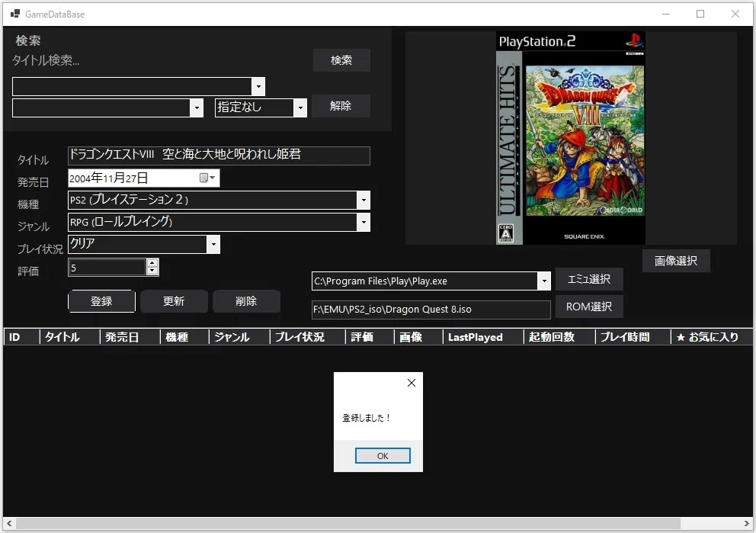Edit the タイトル field showing ドラゴンクエストVIII

point(219,156)
